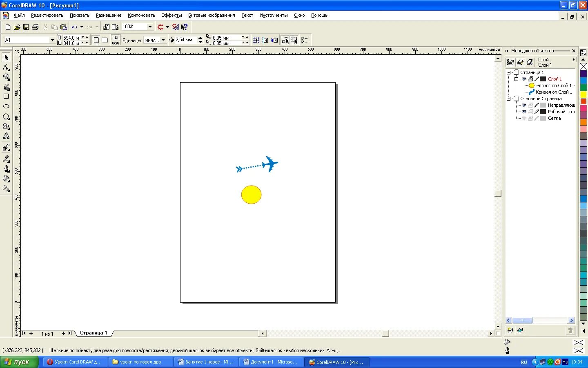Open Object Manager flyout arrow menu
Image resolution: width=588 pixels, height=368 pixels.
(x=574, y=60)
